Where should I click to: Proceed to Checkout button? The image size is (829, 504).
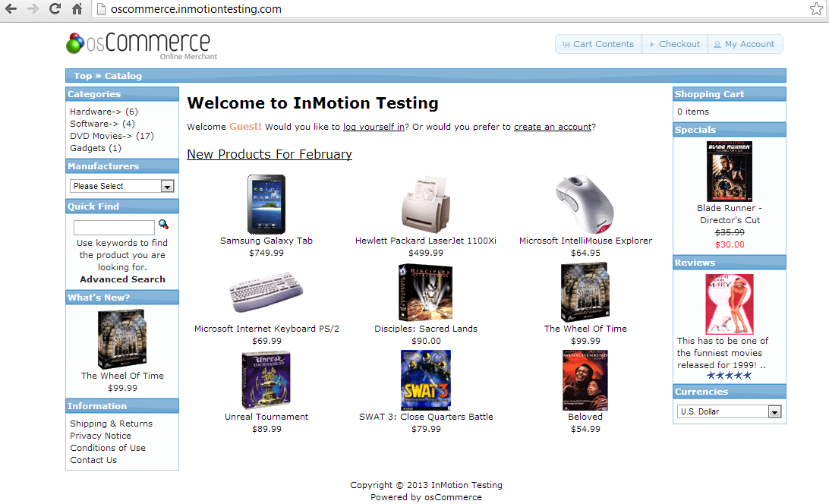click(675, 45)
